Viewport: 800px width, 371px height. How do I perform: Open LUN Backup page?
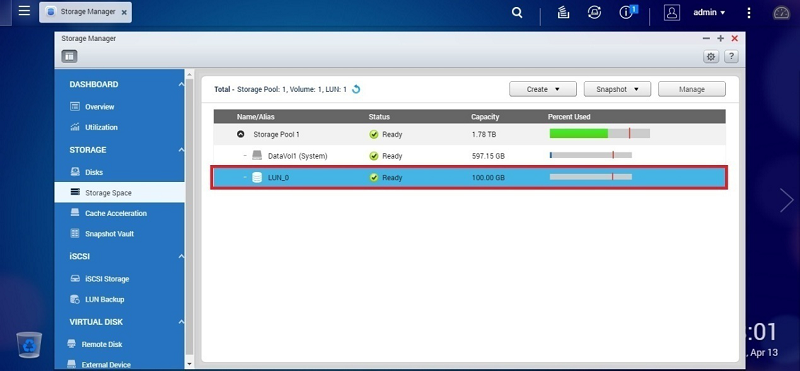105,300
